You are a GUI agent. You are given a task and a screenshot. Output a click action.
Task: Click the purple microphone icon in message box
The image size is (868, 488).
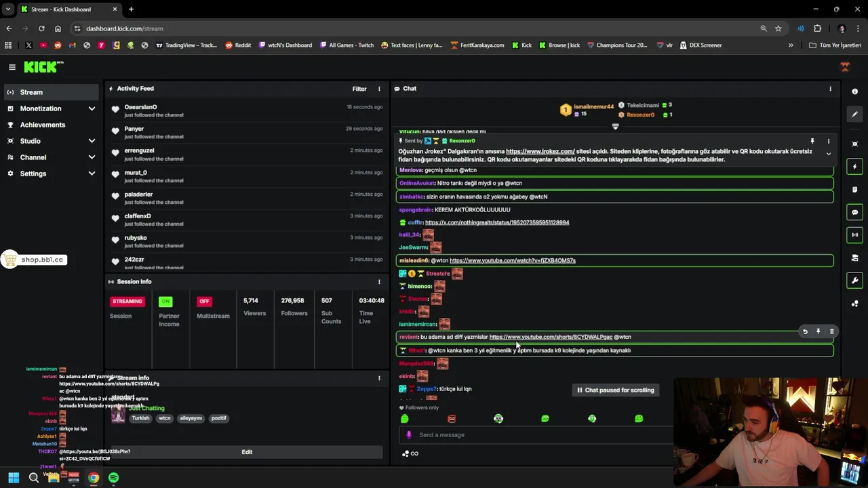408,435
